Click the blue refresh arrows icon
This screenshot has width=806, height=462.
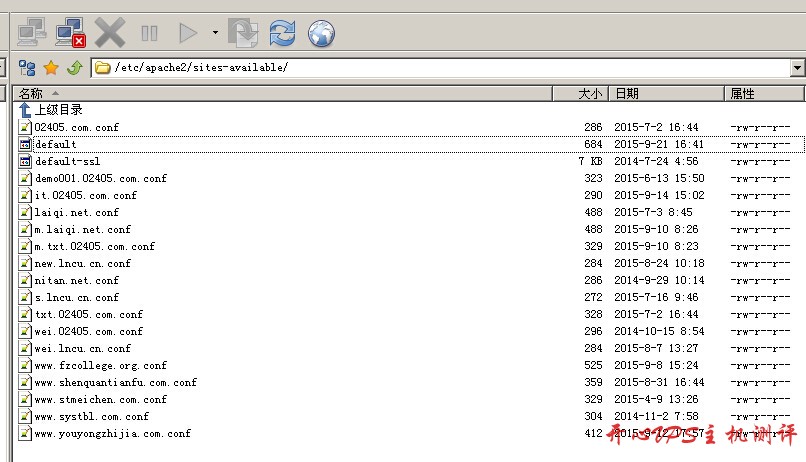coord(282,33)
